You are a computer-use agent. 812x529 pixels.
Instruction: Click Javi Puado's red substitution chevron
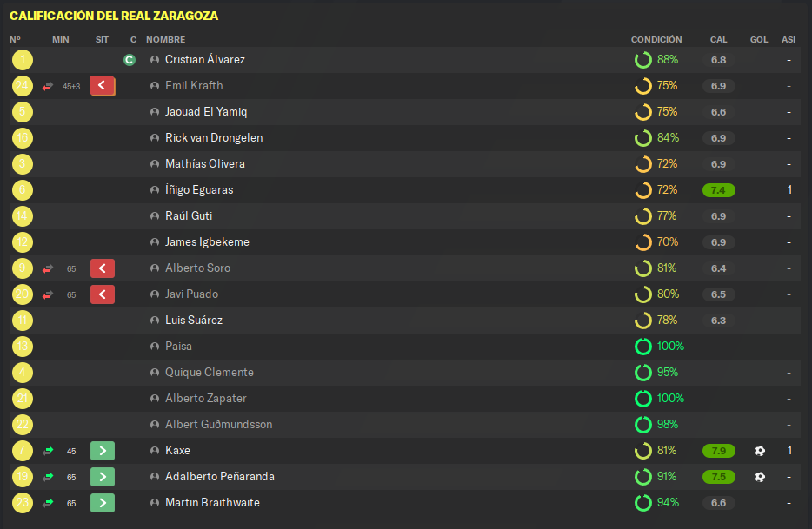(103, 294)
